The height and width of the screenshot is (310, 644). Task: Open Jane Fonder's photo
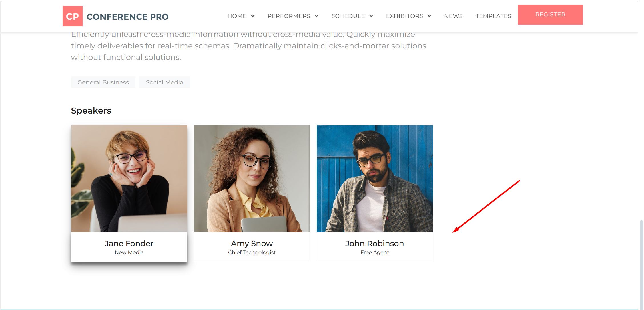point(129,179)
